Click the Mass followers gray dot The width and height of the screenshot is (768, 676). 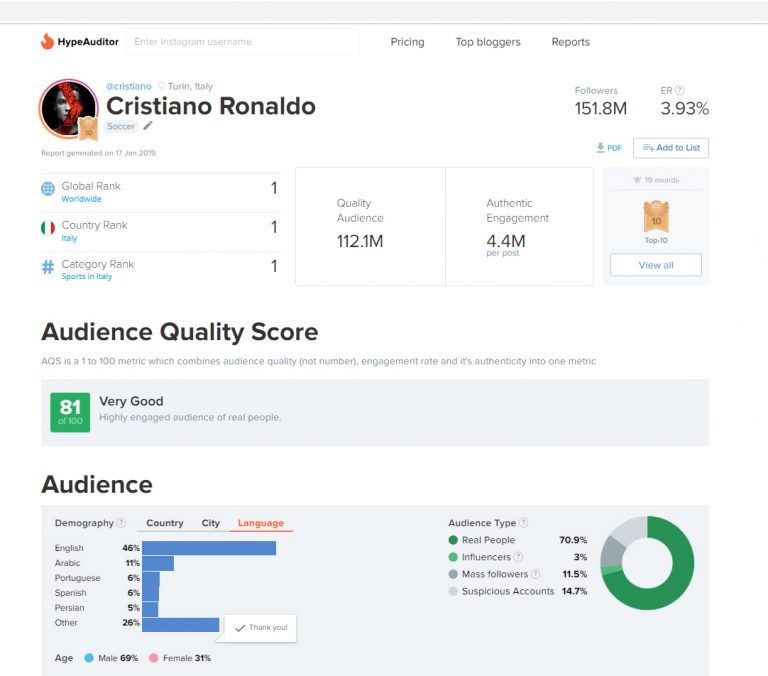[x=453, y=574]
